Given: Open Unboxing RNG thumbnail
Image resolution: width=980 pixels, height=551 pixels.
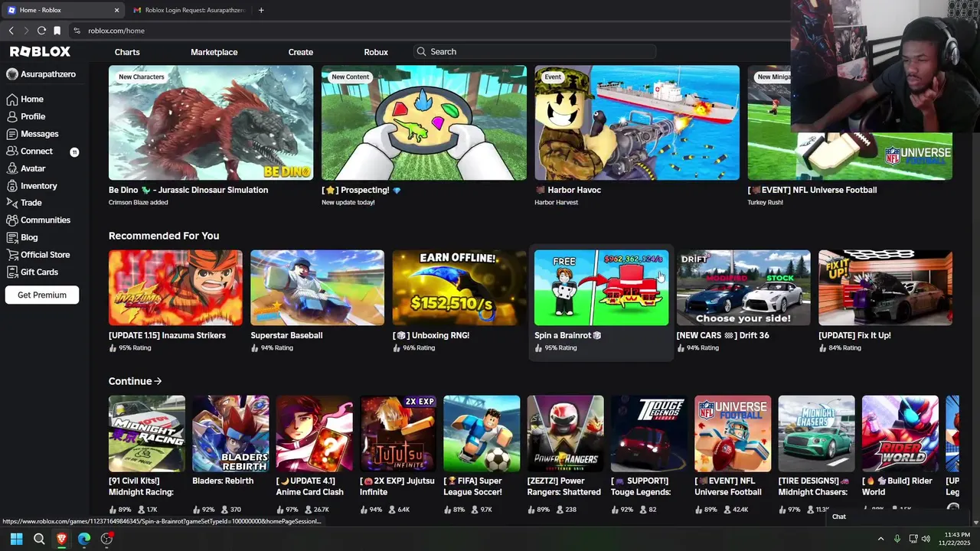Looking at the screenshot, I should 459,288.
